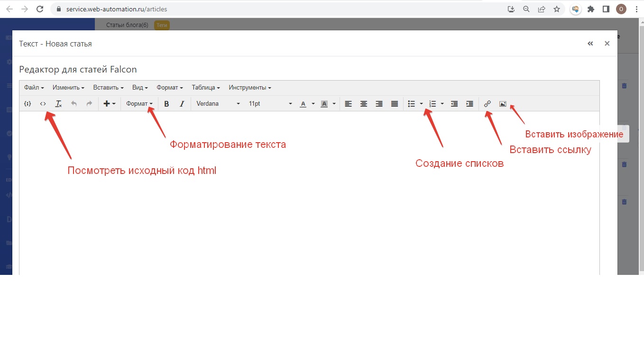Open the Вставить menu
This screenshot has height=346, width=644.
coord(108,88)
